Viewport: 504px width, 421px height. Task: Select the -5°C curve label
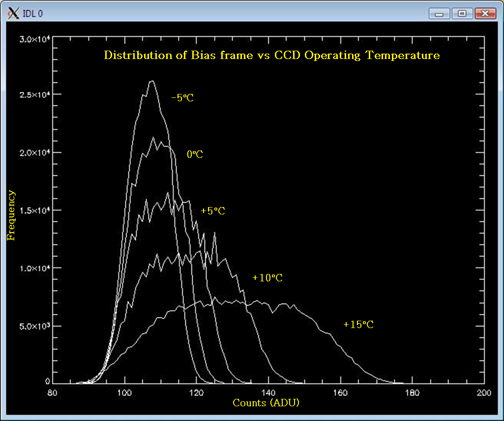[182, 98]
